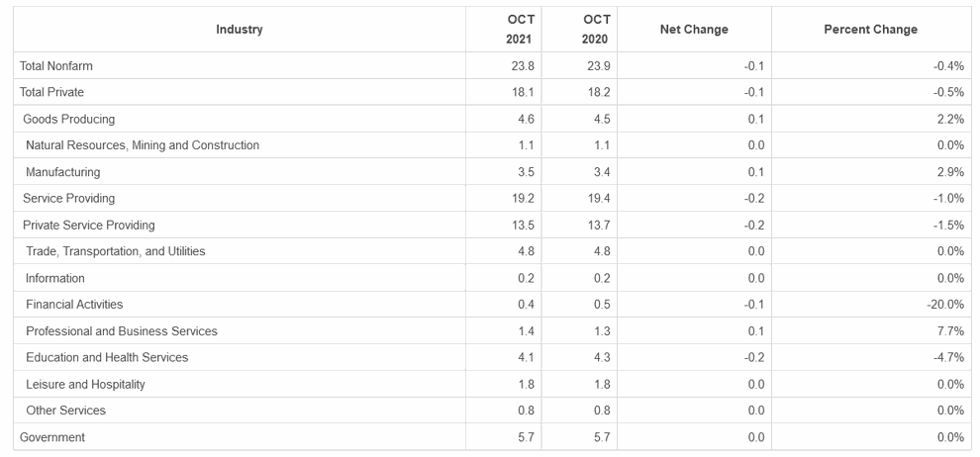Select the Total Nonfarm row label

click(56, 65)
